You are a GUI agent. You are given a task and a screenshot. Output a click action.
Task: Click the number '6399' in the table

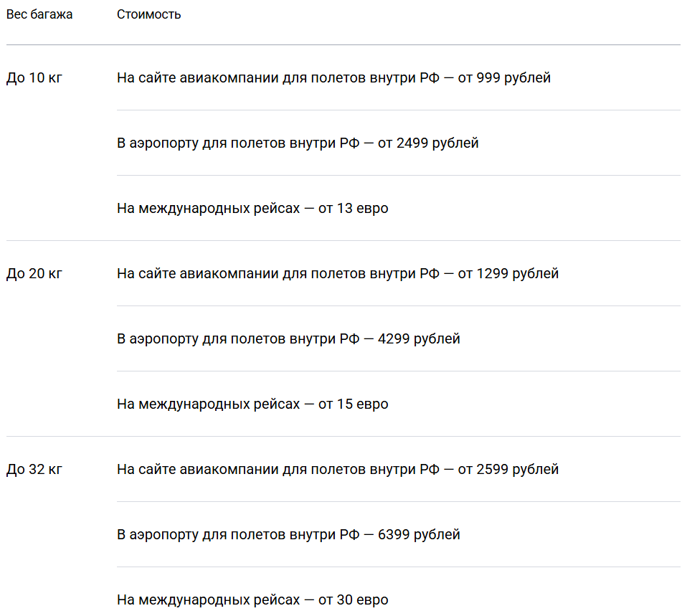[394, 534]
